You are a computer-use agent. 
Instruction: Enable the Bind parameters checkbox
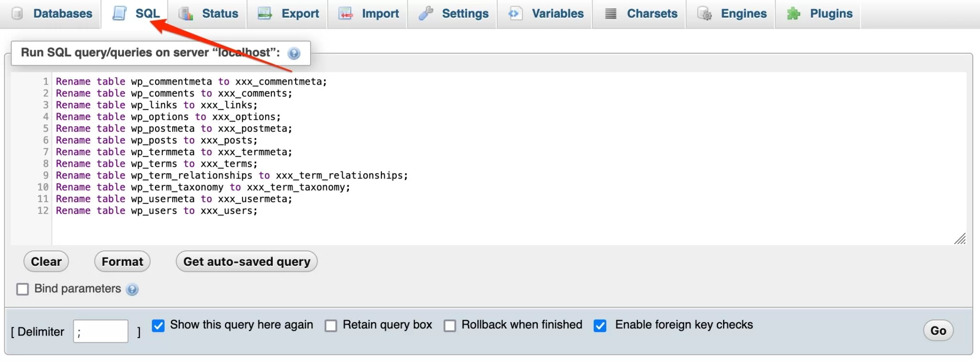click(22, 289)
